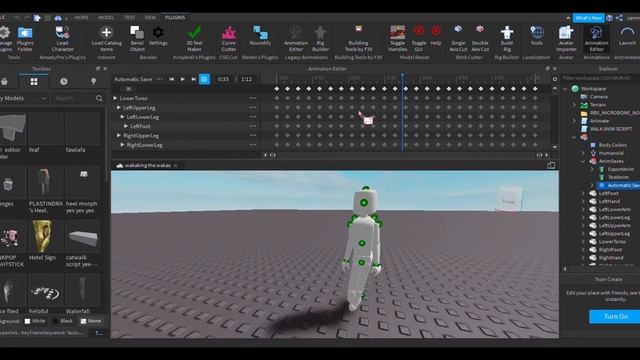
Task: Toggle animation looping in the editor
Action: point(204,79)
